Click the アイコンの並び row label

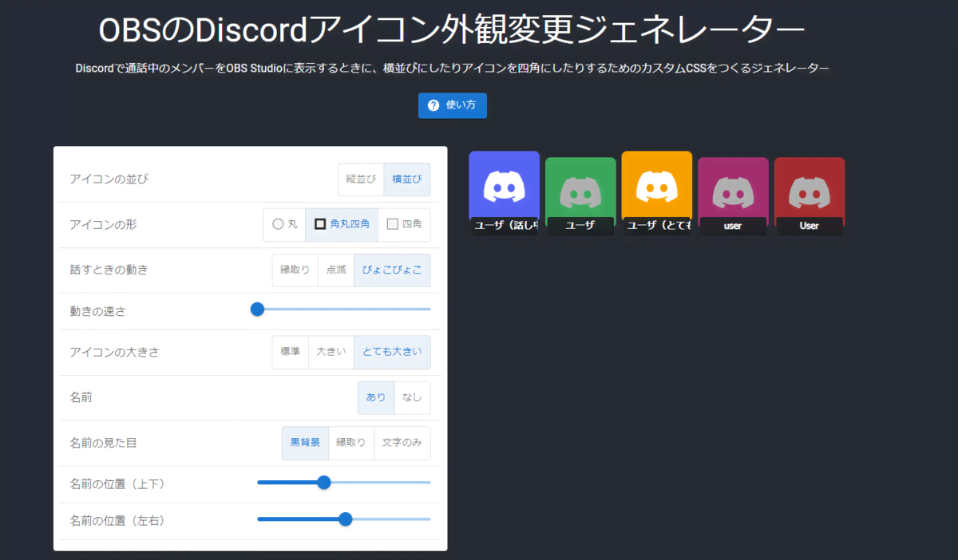109,179
